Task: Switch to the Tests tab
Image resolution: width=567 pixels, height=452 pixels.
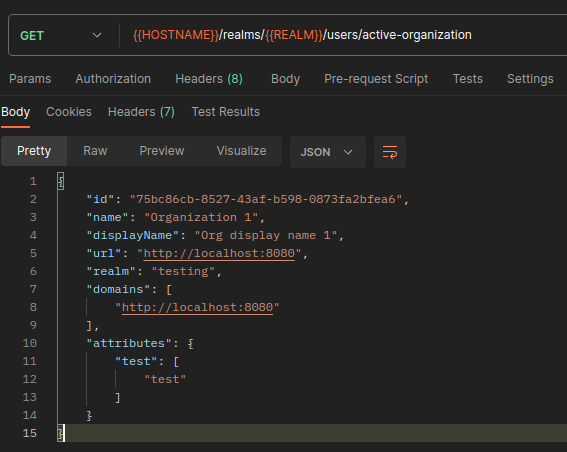Action: click(468, 79)
